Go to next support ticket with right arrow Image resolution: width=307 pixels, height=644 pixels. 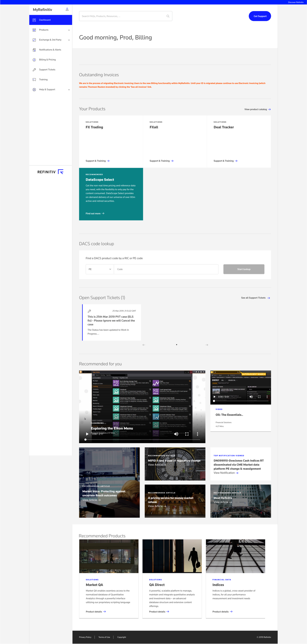coord(207,345)
